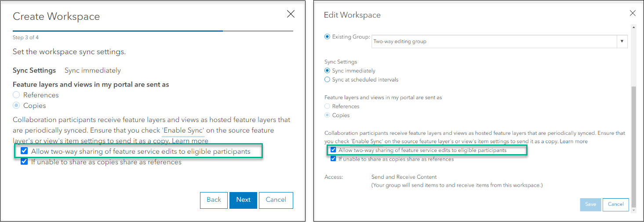Click Learn more link in Create Workspace
The width and height of the screenshot is (644, 222).
(x=190, y=141)
